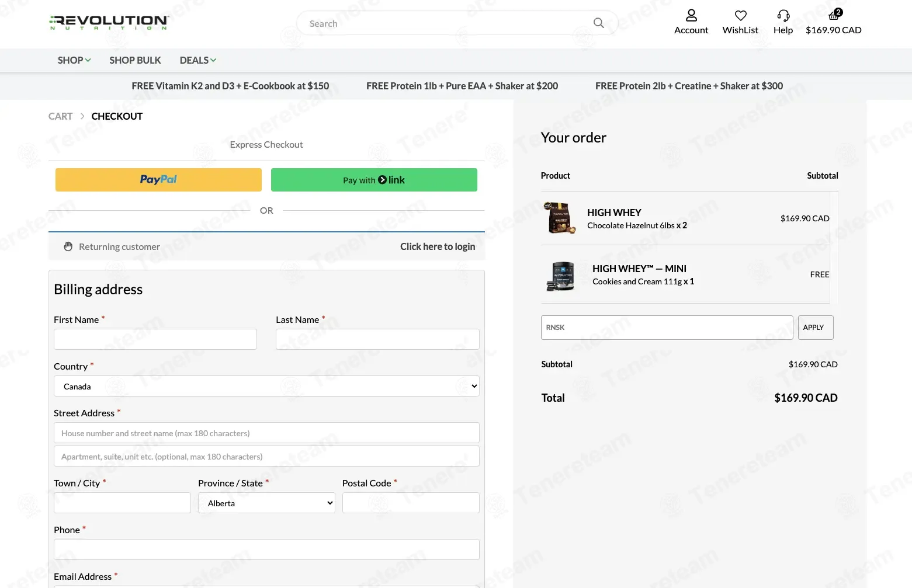Click the coupon code field with RNSK
This screenshot has height=588, width=912.
click(667, 328)
